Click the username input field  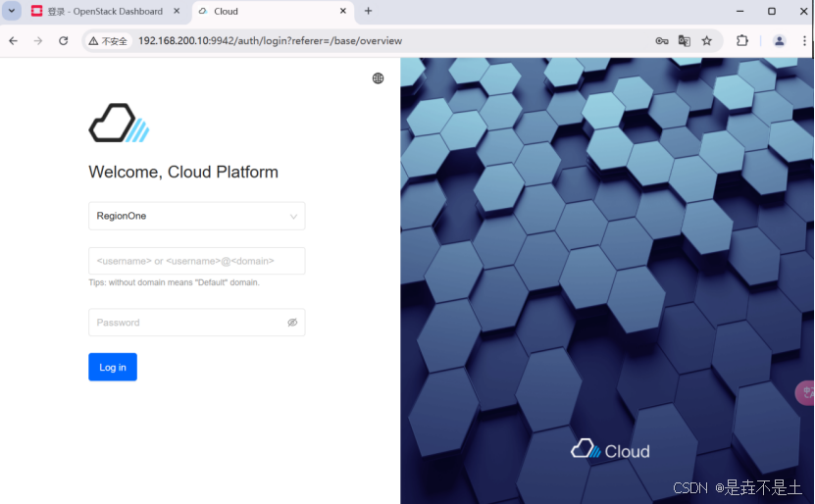pos(197,261)
